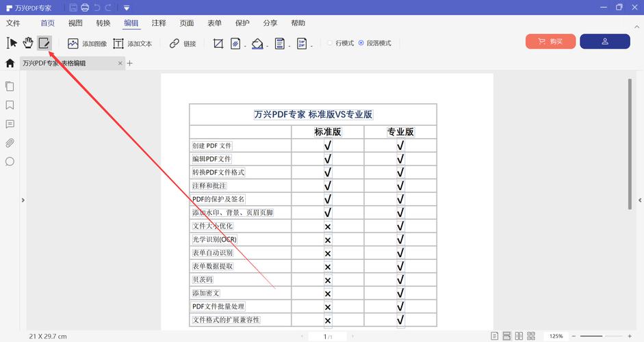
Task: Open the 编辑 edit tab
Action: (131, 23)
